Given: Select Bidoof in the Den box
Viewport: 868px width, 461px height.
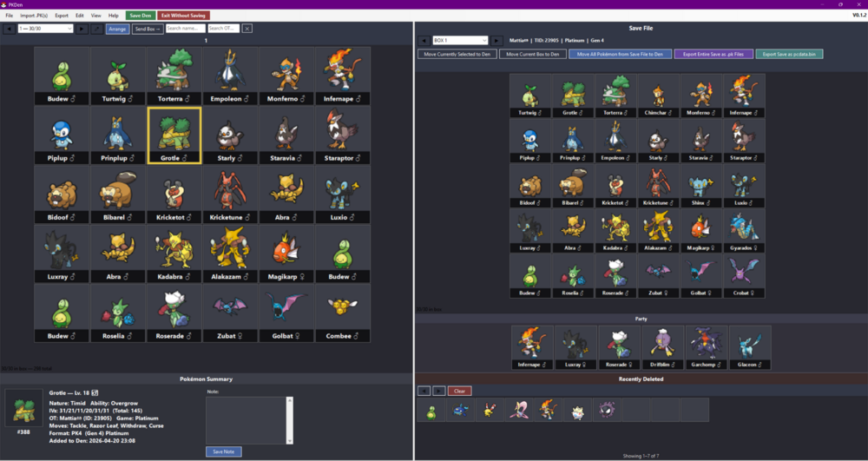Looking at the screenshot, I should pyautogui.click(x=62, y=194).
